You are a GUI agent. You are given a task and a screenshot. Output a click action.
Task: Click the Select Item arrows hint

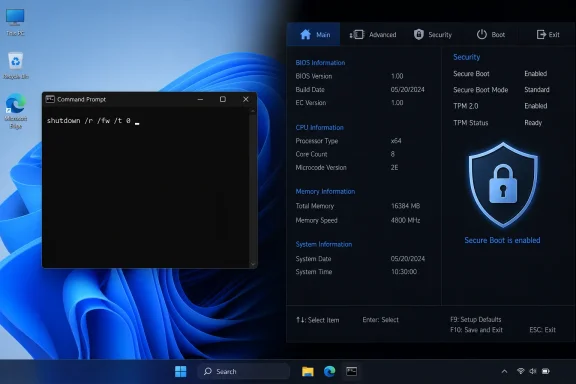click(317, 320)
